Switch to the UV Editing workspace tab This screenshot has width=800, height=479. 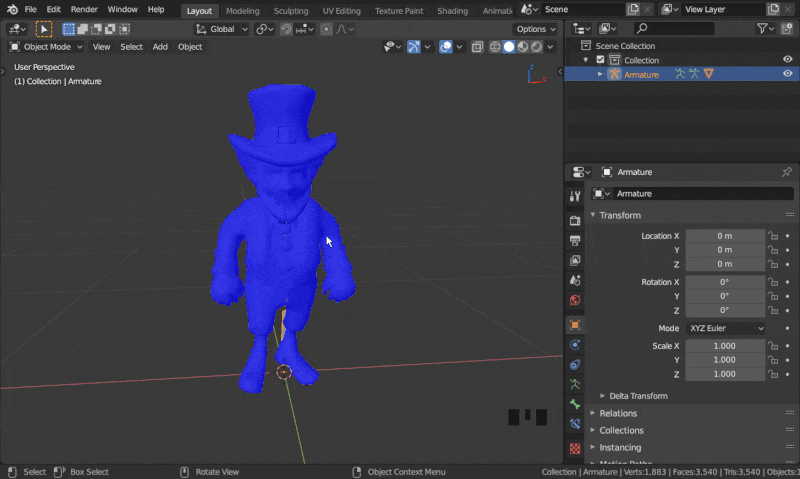click(341, 11)
